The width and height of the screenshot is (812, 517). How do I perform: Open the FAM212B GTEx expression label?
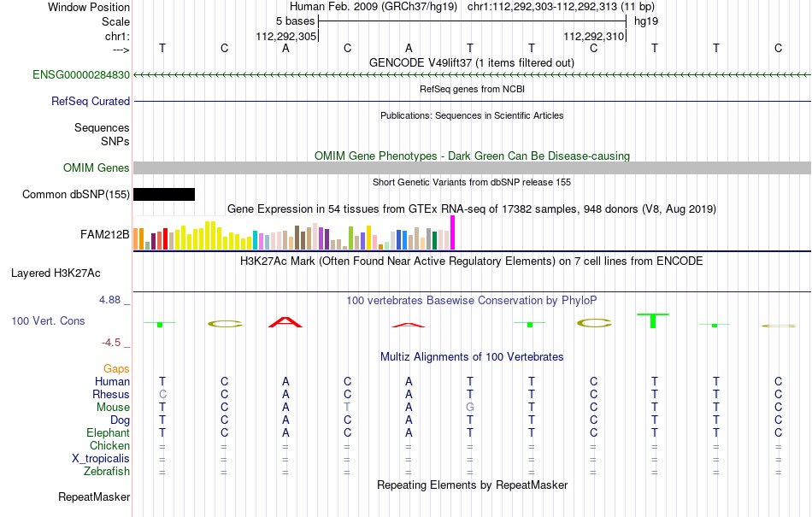(x=105, y=234)
